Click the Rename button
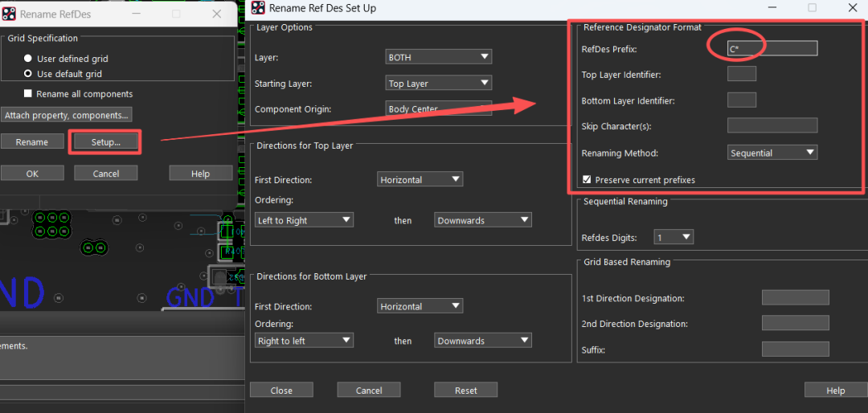868x413 pixels. pos(32,141)
